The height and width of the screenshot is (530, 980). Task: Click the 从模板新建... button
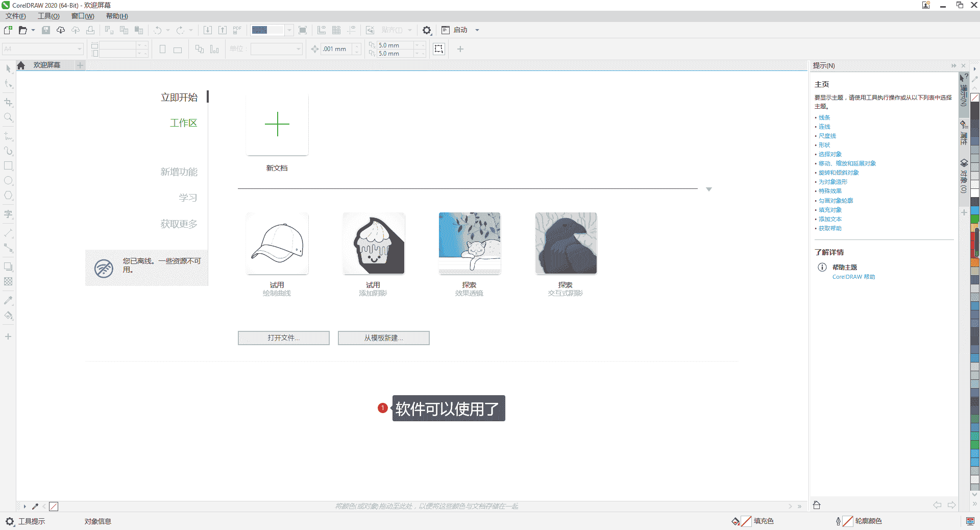tap(384, 338)
